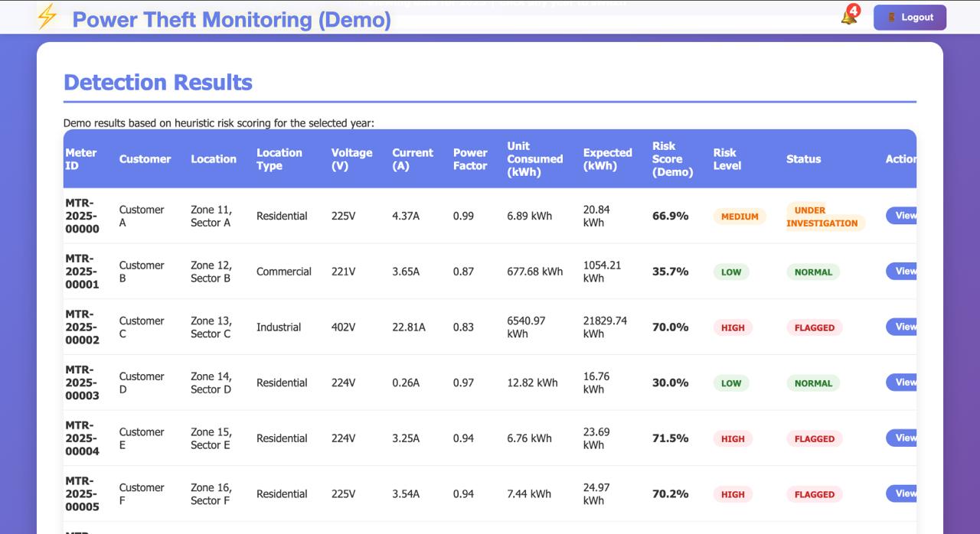Click the HIGH risk badge for Customer E
This screenshot has width=980, height=534.
point(733,439)
